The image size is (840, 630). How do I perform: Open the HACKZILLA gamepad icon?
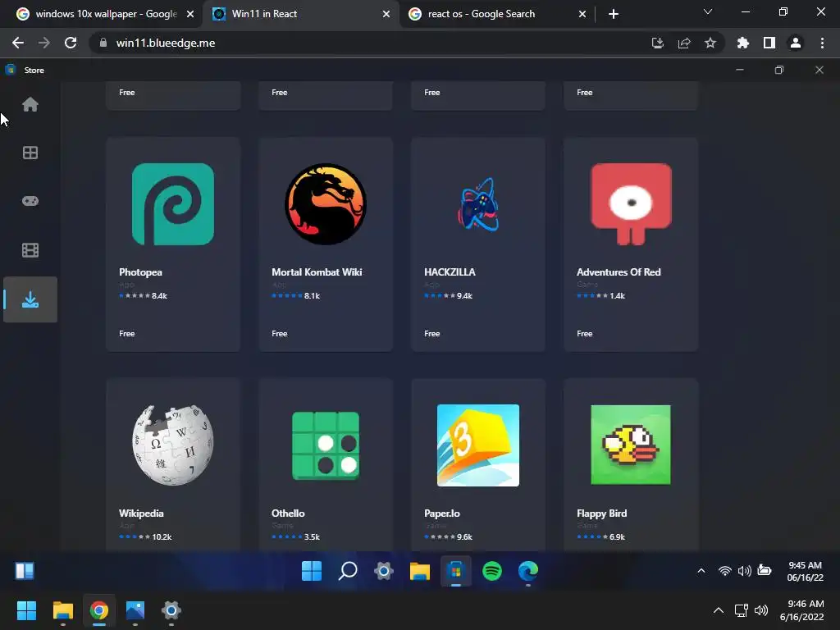478,204
